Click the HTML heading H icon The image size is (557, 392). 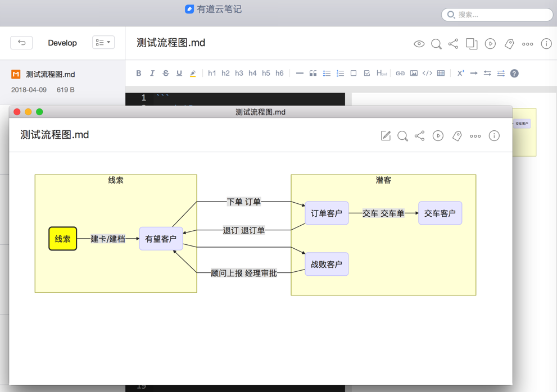coord(382,73)
